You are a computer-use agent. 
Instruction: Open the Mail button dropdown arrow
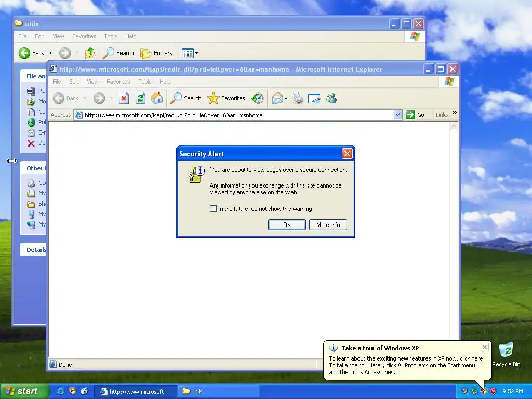pos(286,98)
